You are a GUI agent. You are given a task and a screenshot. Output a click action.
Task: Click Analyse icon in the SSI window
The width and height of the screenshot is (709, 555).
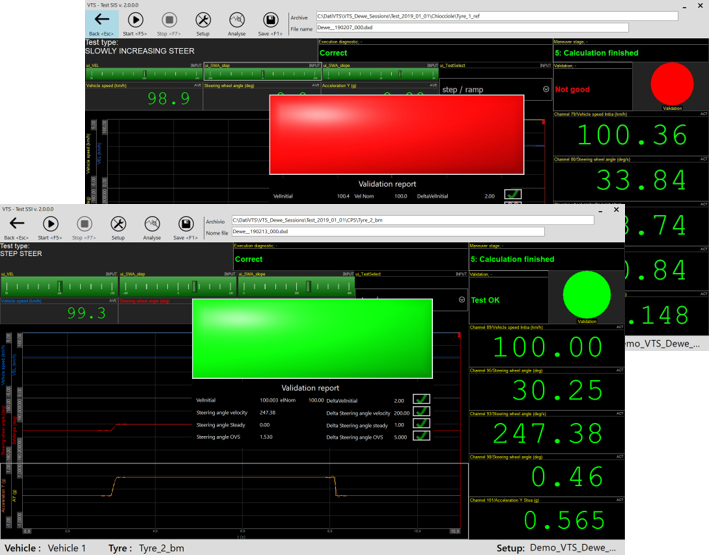click(x=152, y=226)
